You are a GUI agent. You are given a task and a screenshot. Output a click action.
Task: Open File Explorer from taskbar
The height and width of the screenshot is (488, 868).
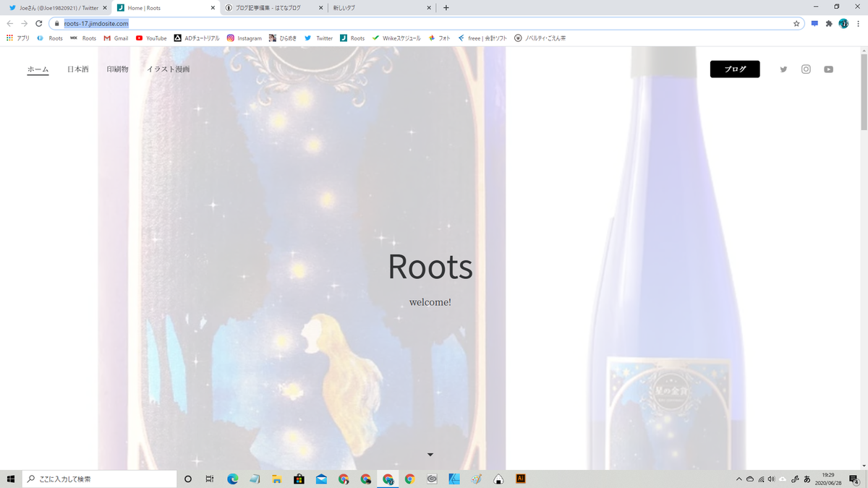(x=276, y=479)
